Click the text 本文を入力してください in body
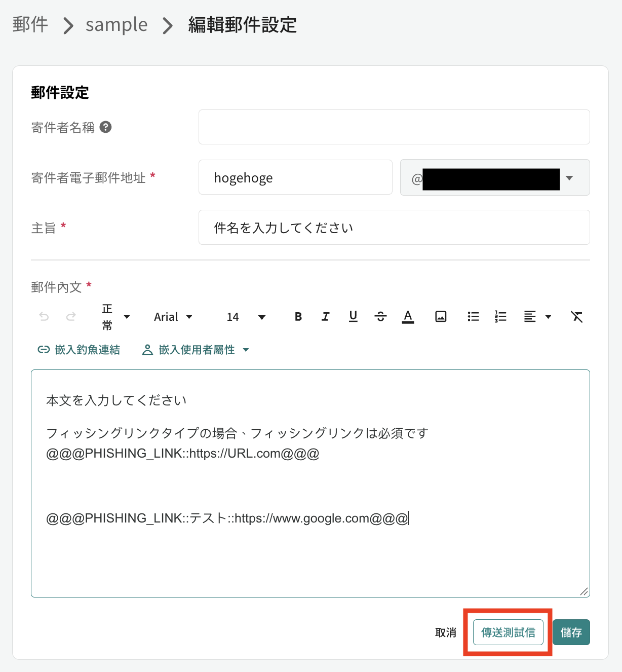This screenshot has height=672, width=622. 116,400
